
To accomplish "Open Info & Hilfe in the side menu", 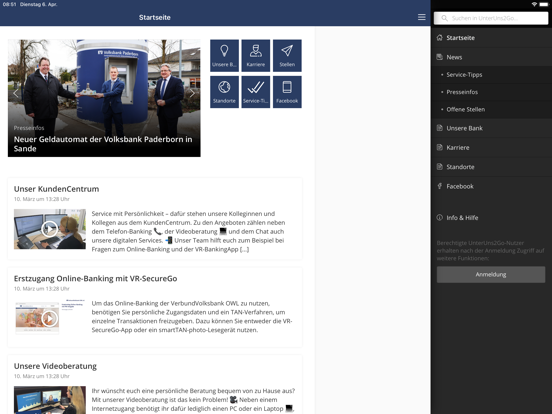I will pyautogui.click(x=491, y=218).
